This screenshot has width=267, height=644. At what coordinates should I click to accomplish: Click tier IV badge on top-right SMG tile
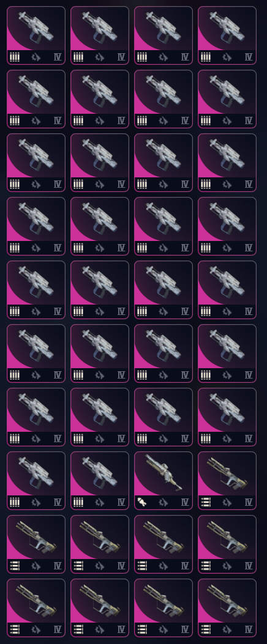tap(249, 57)
